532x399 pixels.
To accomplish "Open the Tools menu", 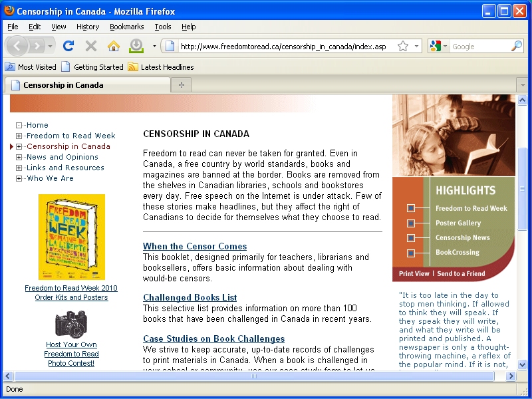I will (x=162, y=27).
